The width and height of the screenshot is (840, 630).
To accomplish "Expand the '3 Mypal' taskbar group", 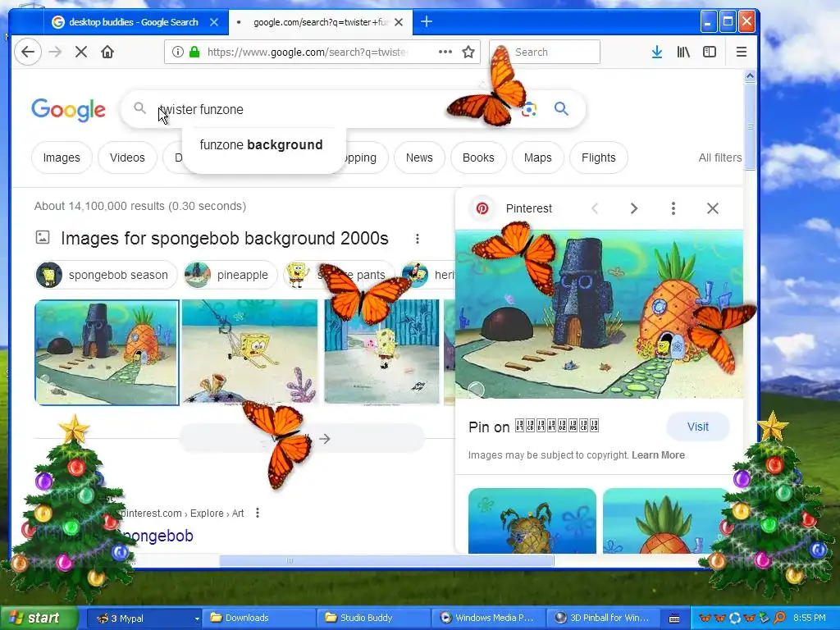I will click(144, 619).
